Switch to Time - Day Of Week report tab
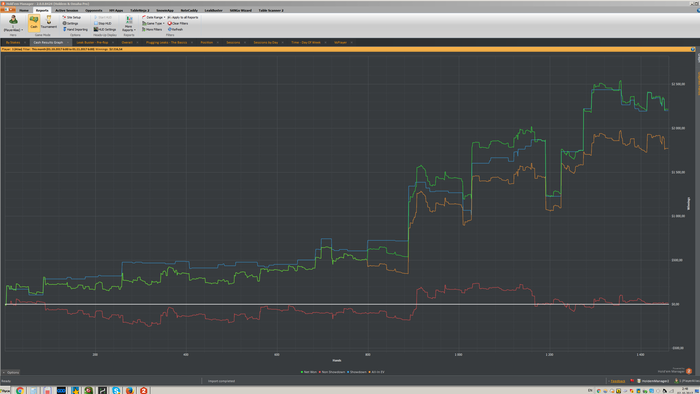Screen dimensions: 700x394 [x=306, y=42]
